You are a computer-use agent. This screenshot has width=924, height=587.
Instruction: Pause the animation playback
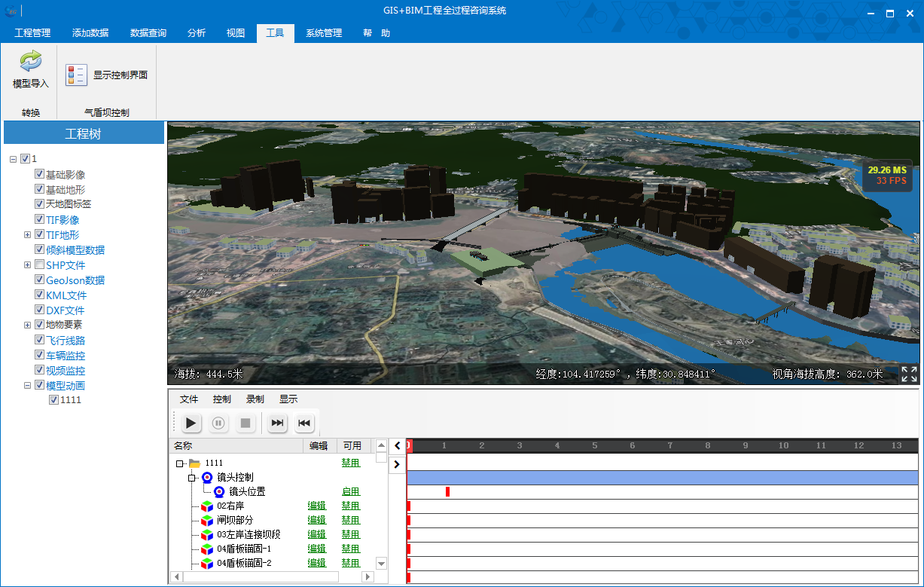[x=218, y=423]
